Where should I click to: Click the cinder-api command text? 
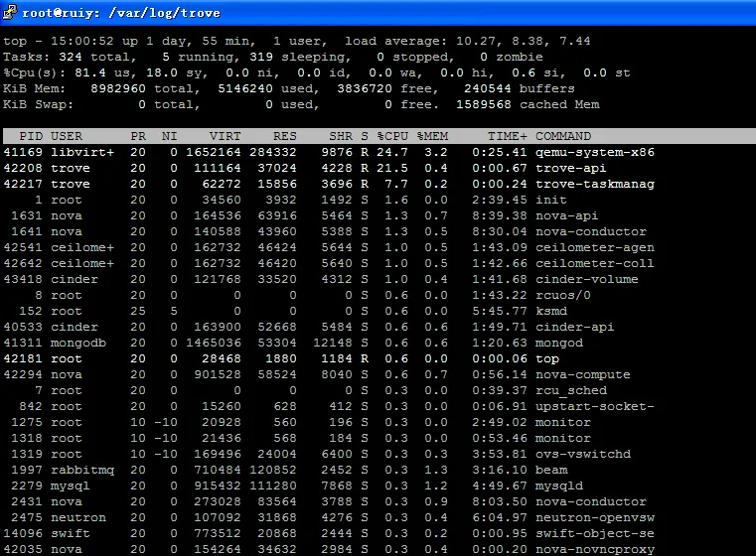click(x=575, y=327)
